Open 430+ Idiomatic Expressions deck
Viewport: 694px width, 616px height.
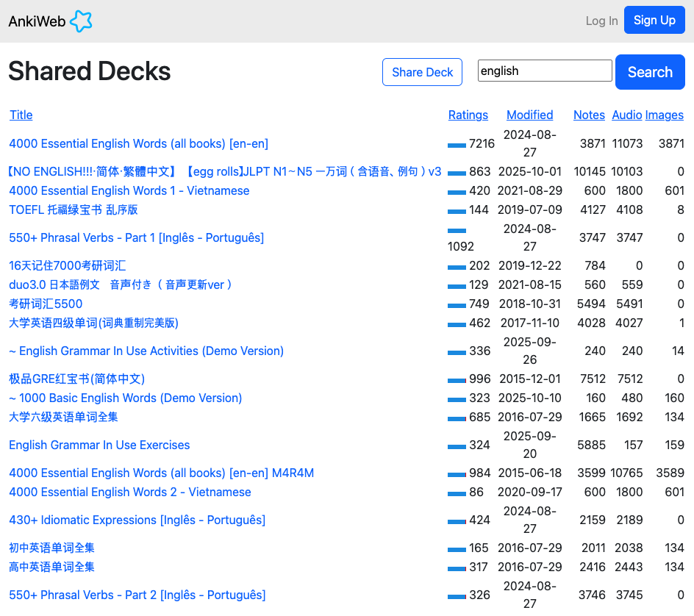pyautogui.click(x=137, y=520)
